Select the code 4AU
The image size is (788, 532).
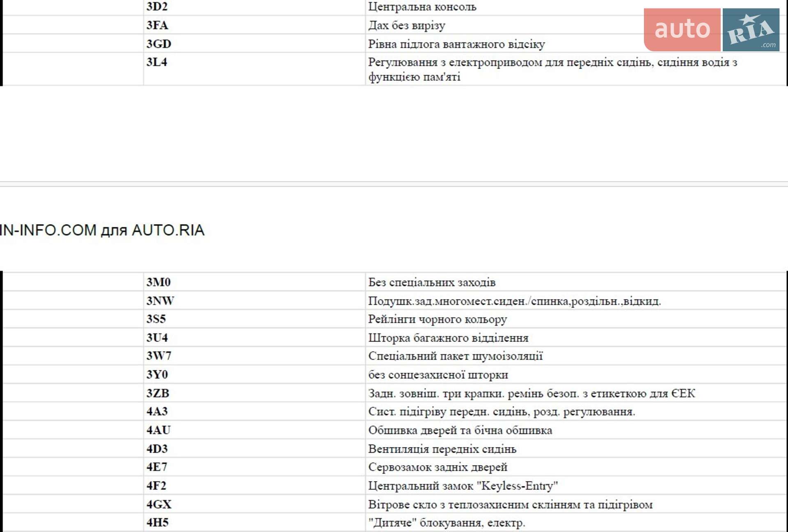pos(159,430)
